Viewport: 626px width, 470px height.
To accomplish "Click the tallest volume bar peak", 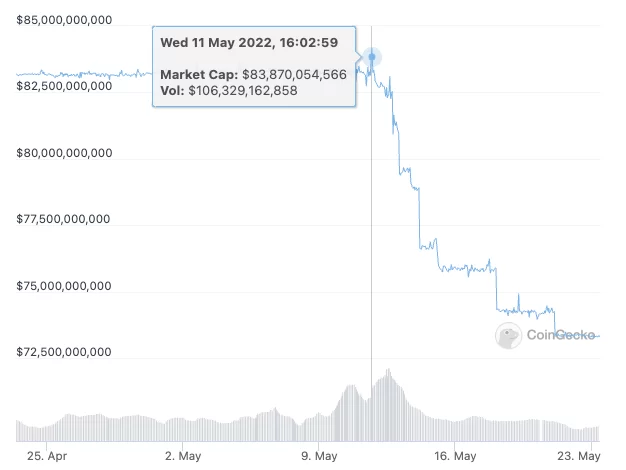I will click(x=387, y=372).
